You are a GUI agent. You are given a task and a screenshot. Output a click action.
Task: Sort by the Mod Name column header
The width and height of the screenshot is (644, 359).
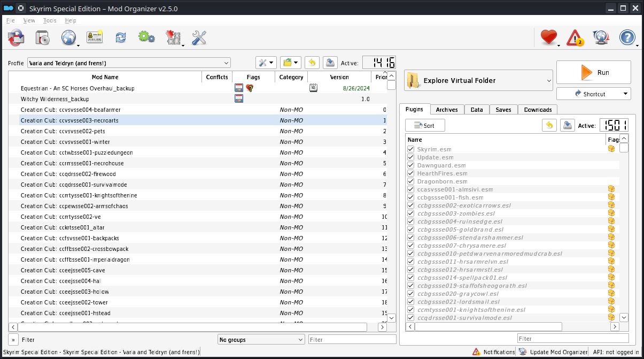[x=105, y=77]
